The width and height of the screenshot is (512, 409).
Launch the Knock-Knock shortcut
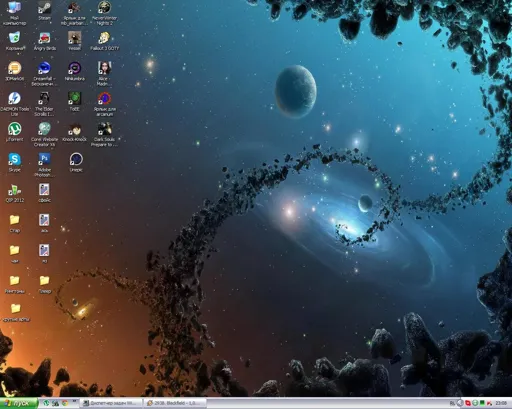coord(74,132)
